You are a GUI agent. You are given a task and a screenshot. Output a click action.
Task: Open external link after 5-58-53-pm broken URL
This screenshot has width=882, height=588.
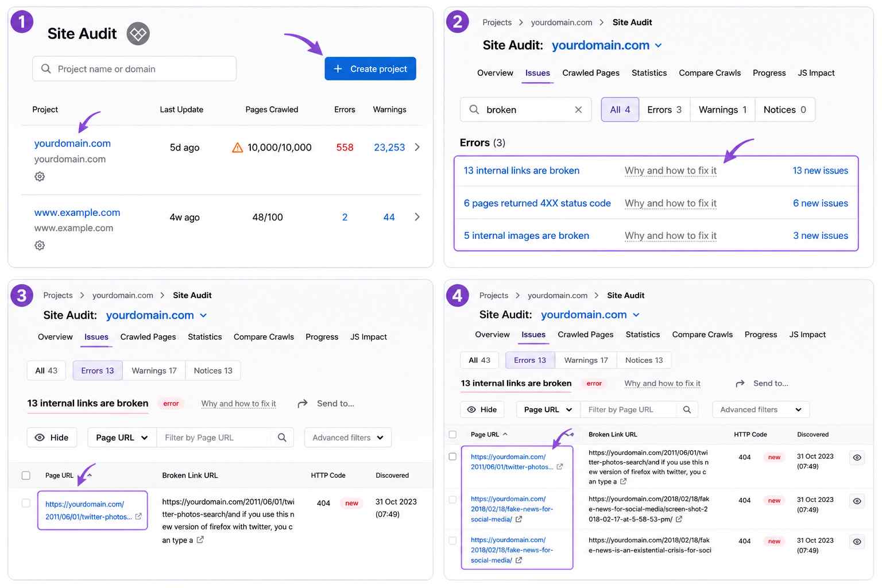(679, 519)
